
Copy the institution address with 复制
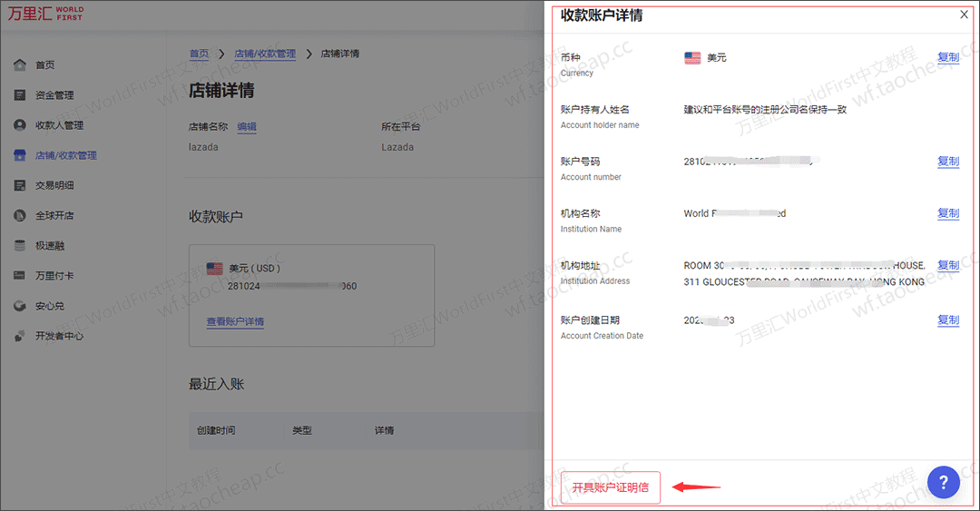(x=948, y=265)
